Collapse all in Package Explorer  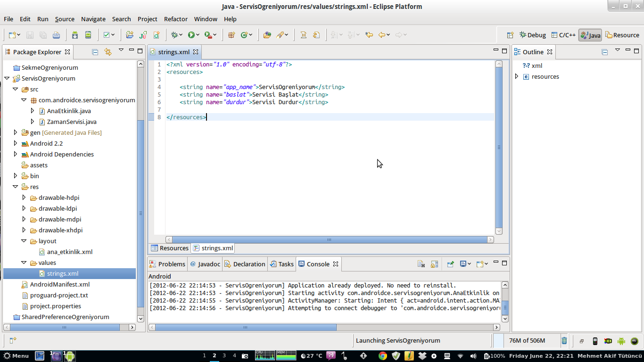[95, 52]
